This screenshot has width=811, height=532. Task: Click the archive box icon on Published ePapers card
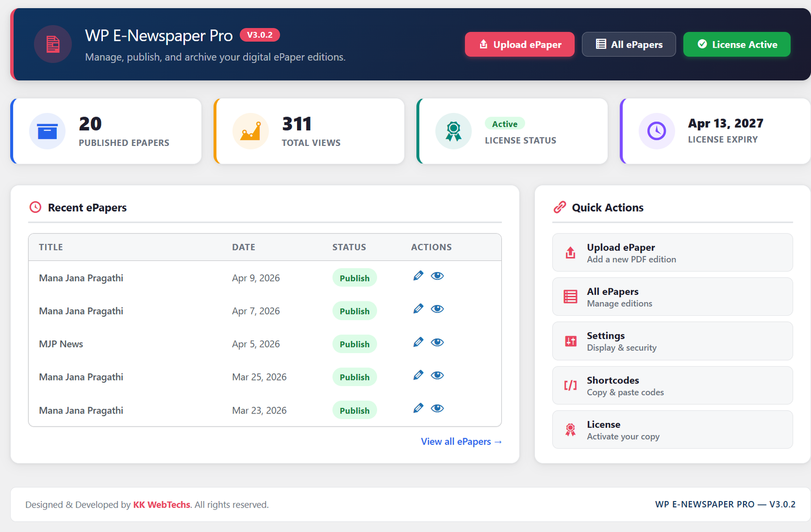47,131
